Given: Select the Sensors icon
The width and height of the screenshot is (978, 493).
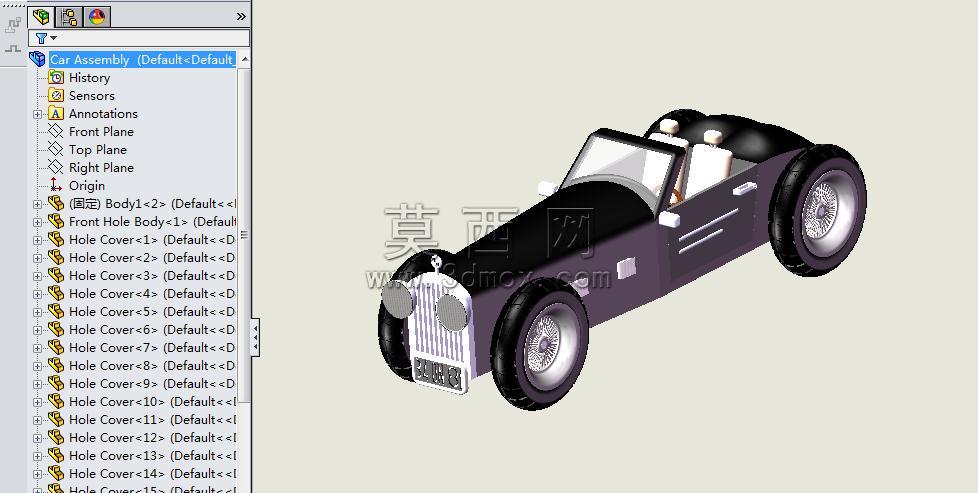Looking at the screenshot, I should pyautogui.click(x=56, y=95).
